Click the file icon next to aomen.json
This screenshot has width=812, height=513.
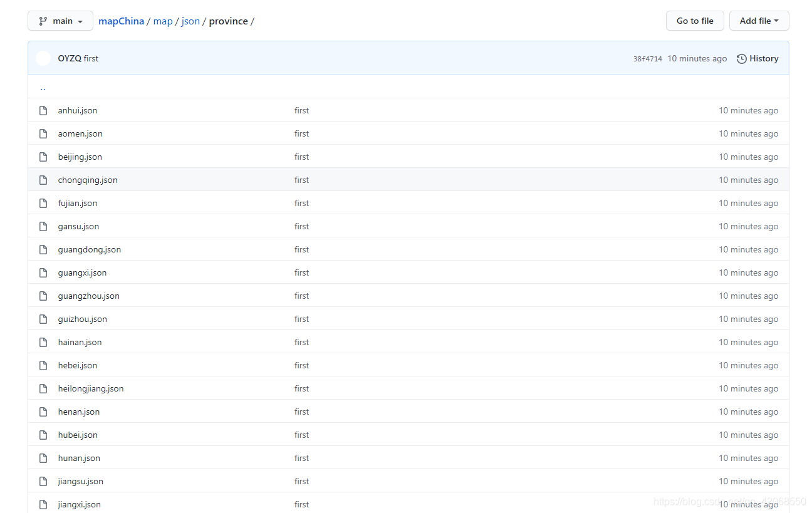tap(43, 133)
